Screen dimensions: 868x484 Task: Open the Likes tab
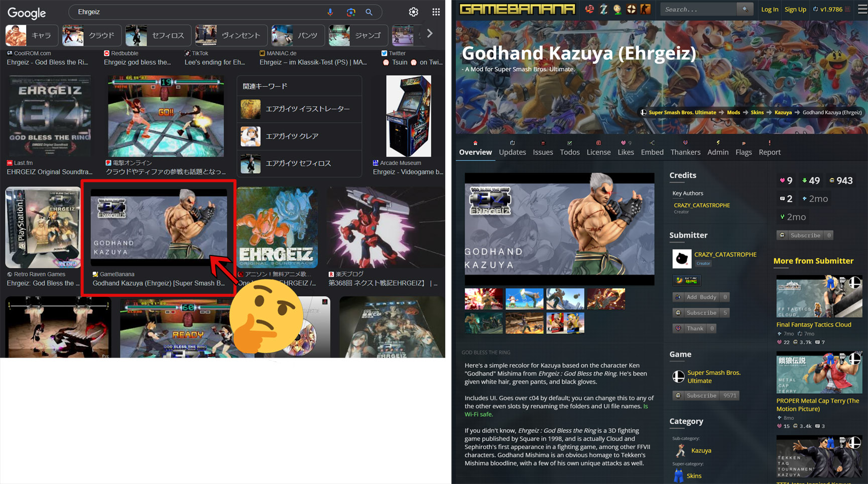626,149
